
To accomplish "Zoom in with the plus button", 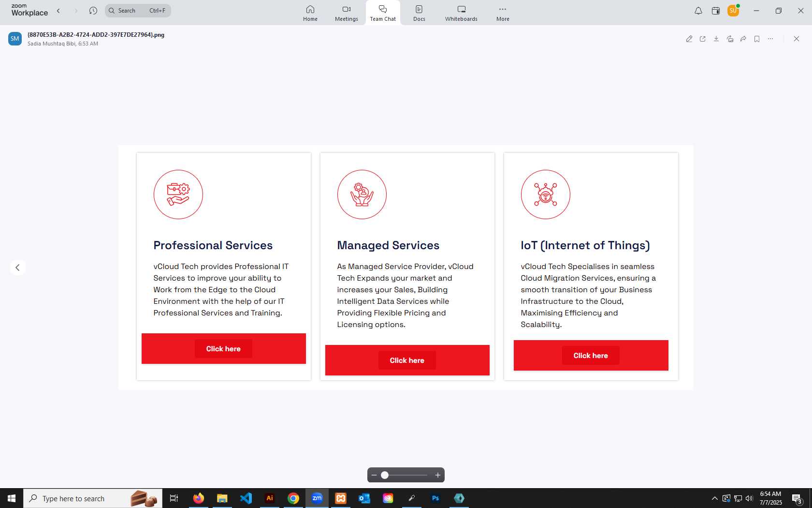I will pos(438,475).
